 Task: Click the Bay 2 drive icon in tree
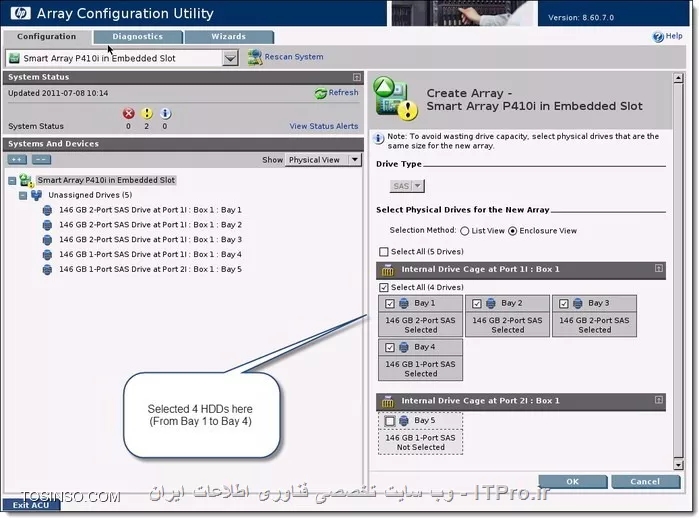coord(47,225)
